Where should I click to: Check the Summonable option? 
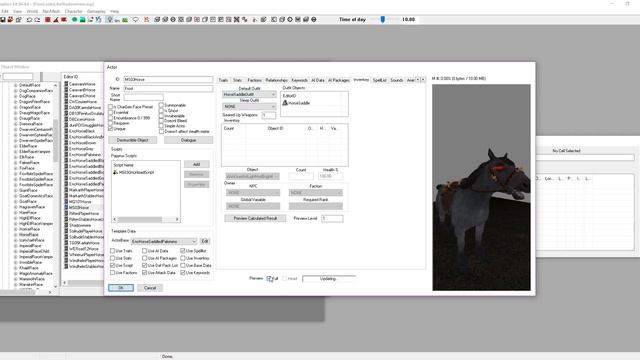(x=161, y=105)
